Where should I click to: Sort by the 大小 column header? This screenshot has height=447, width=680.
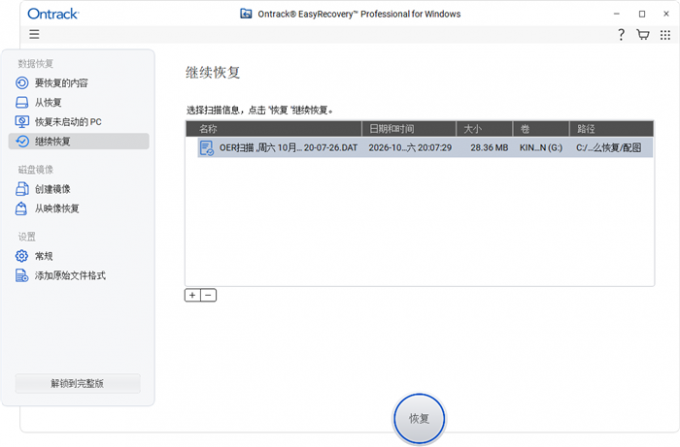(x=484, y=129)
